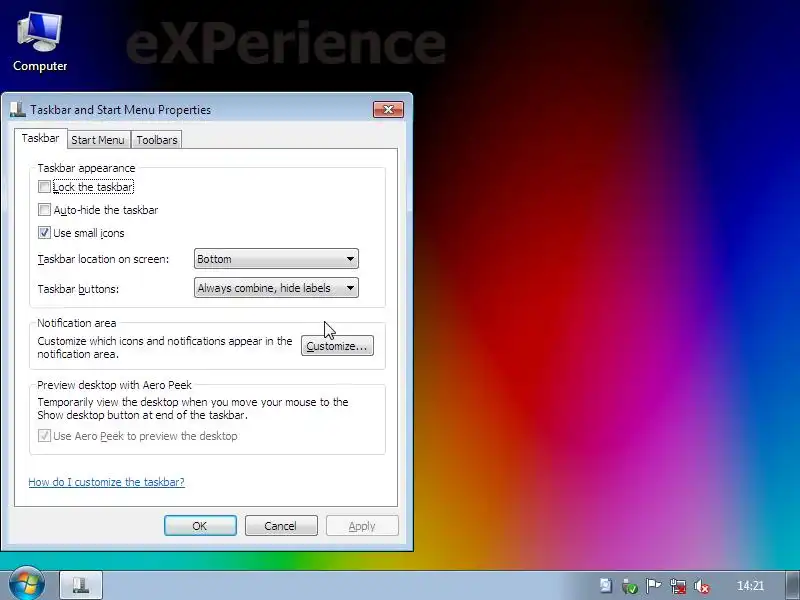Image resolution: width=800 pixels, height=600 pixels.
Task: Click the first notification tray icon
Action: pyautogui.click(x=606, y=586)
